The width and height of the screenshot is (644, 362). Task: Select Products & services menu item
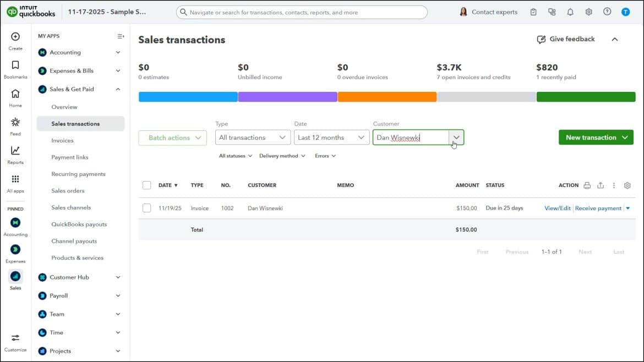pos(77,258)
